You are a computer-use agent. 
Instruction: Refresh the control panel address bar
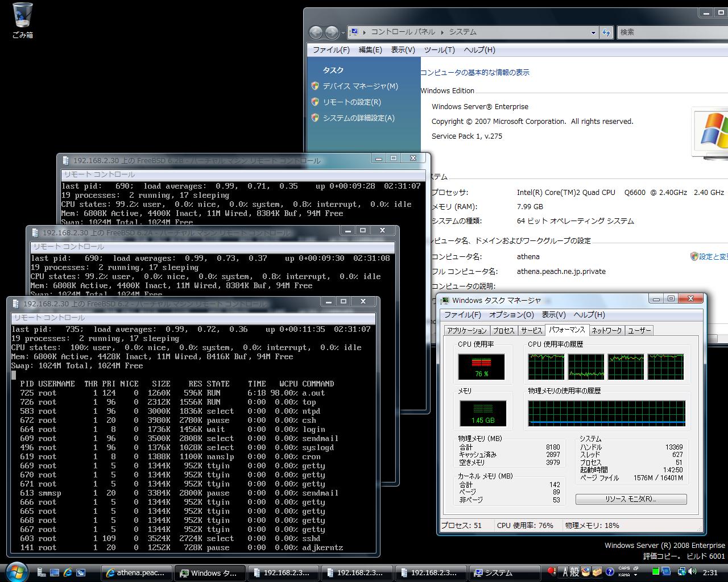(606, 32)
